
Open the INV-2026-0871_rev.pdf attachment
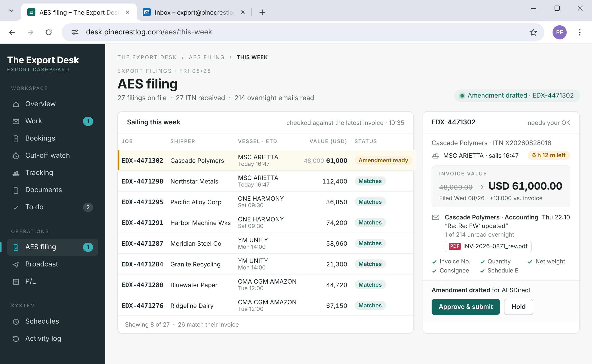488,246
